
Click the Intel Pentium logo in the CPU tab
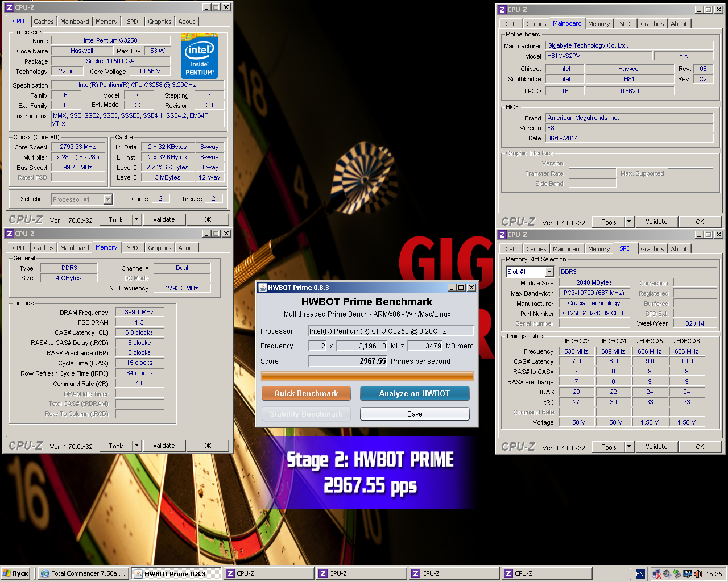199,56
